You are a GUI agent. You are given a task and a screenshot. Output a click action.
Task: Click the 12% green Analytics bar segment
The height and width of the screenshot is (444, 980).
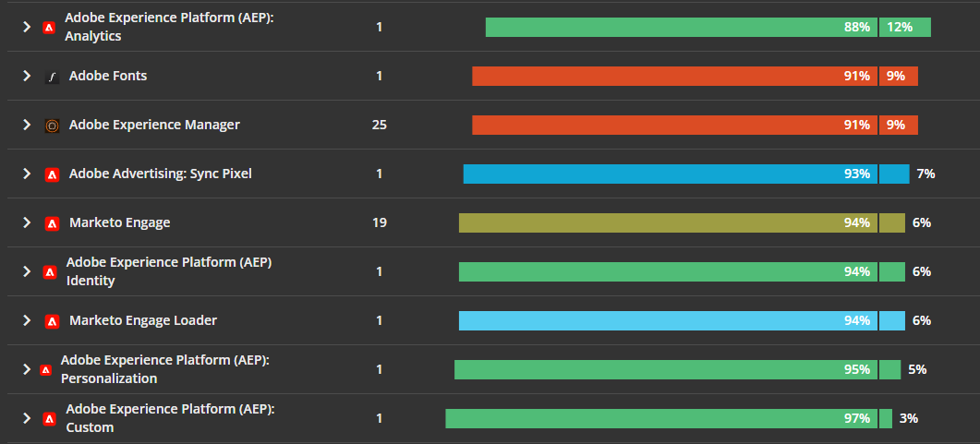(x=905, y=27)
